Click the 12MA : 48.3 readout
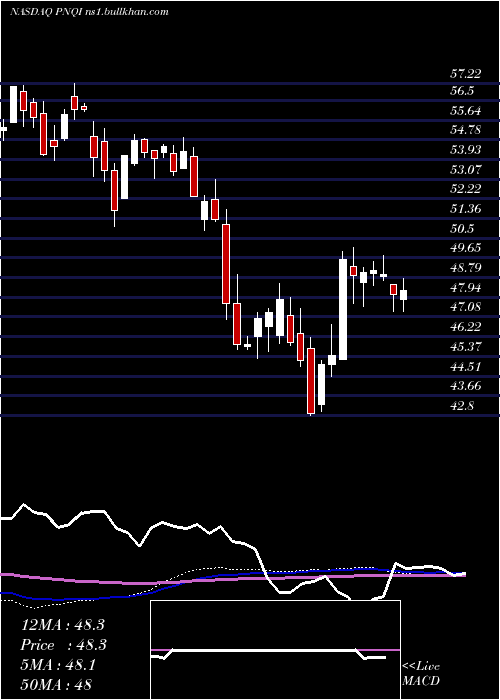 (x=62, y=625)
